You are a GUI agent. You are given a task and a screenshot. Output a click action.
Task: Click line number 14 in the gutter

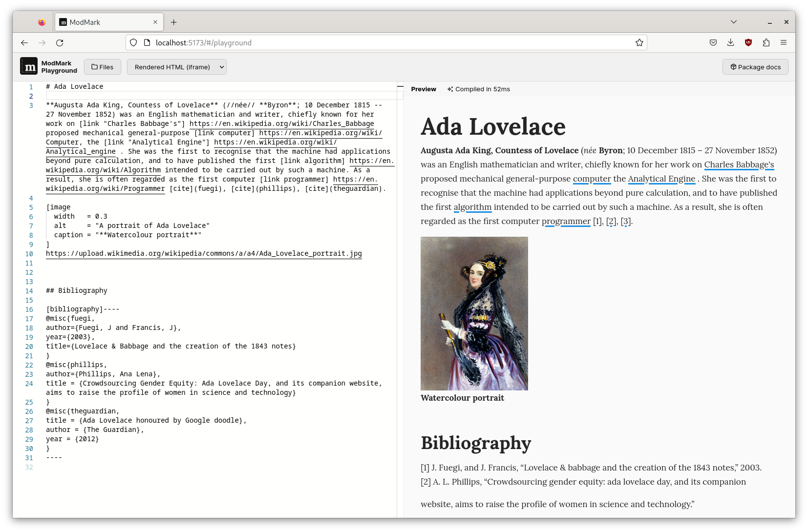(x=29, y=291)
